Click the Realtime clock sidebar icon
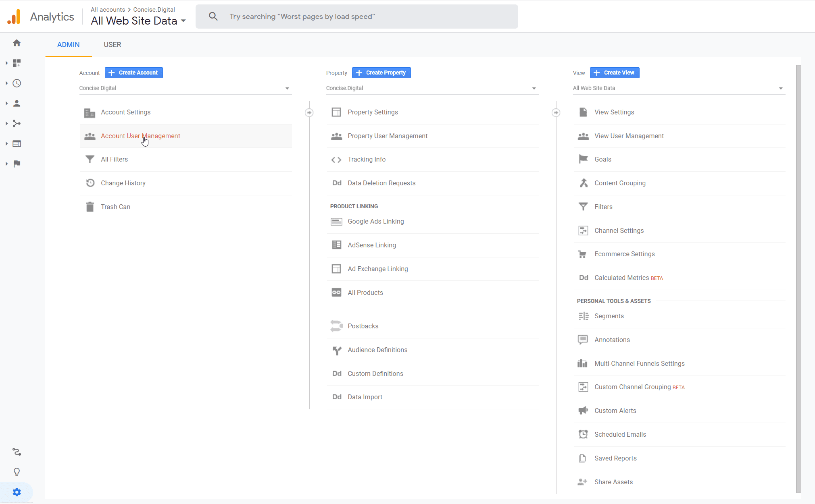Image resolution: width=815 pixels, height=504 pixels. 17,83
